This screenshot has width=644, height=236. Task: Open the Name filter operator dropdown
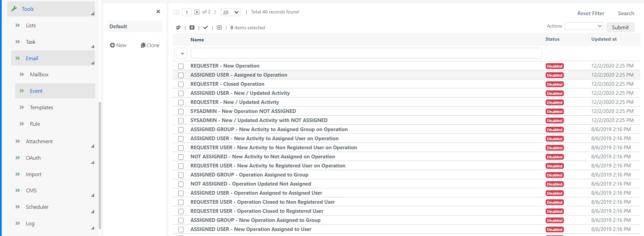(x=181, y=53)
